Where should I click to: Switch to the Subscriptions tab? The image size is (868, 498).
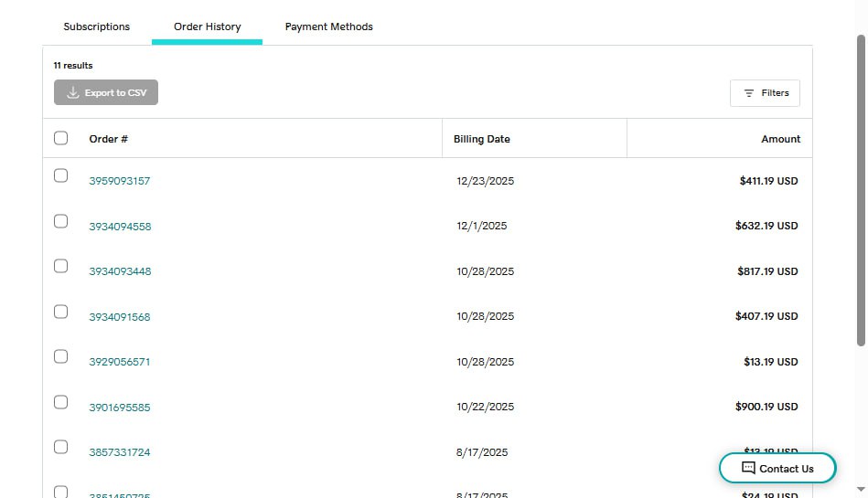click(97, 26)
